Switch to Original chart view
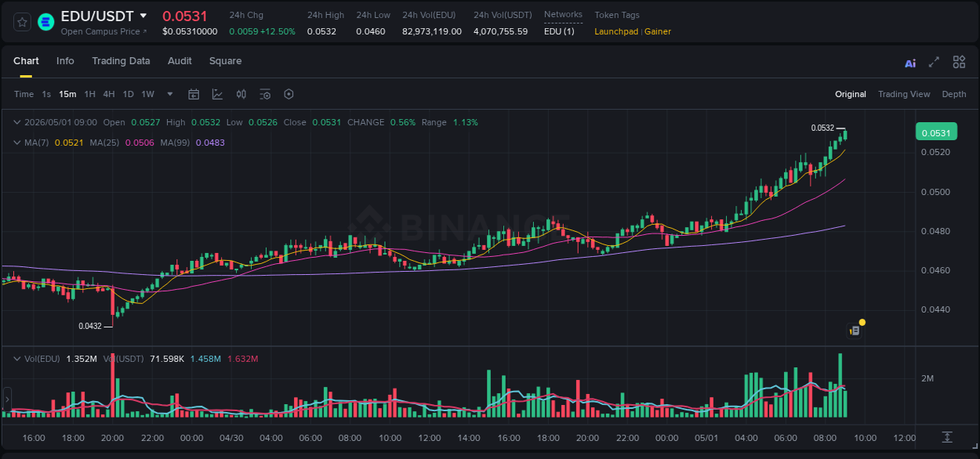This screenshot has height=459, width=980. click(x=851, y=94)
